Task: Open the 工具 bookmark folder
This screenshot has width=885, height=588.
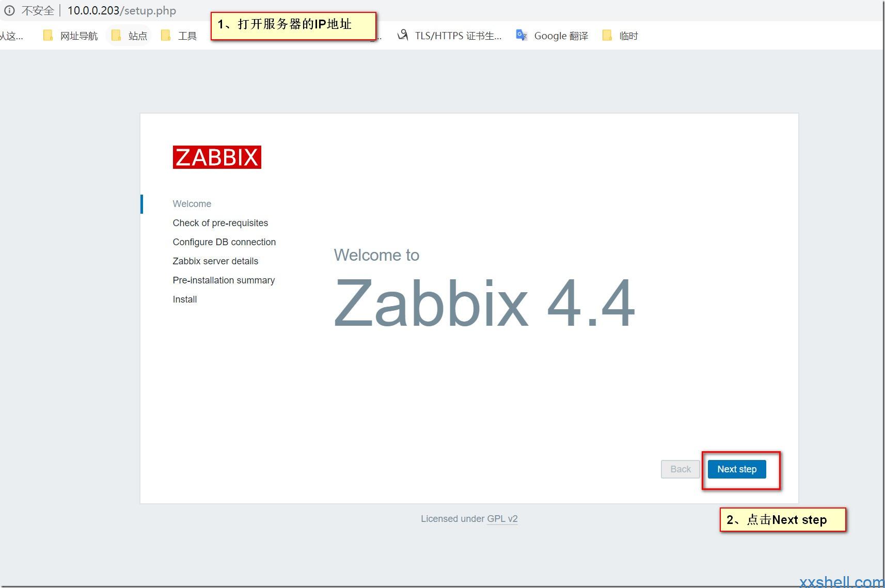Action: pyautogui.click(x=179, y=36)
